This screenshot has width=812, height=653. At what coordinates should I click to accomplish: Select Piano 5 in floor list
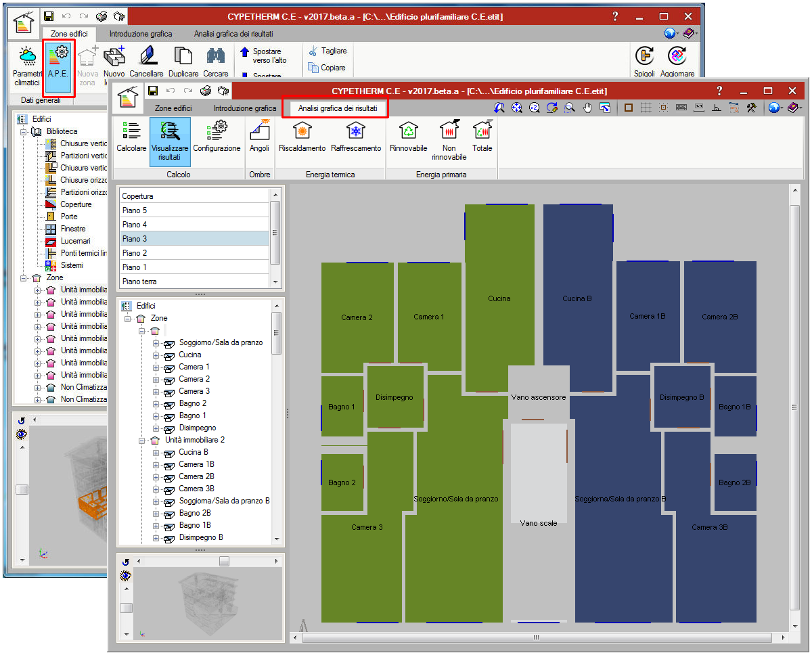[194, 210]
